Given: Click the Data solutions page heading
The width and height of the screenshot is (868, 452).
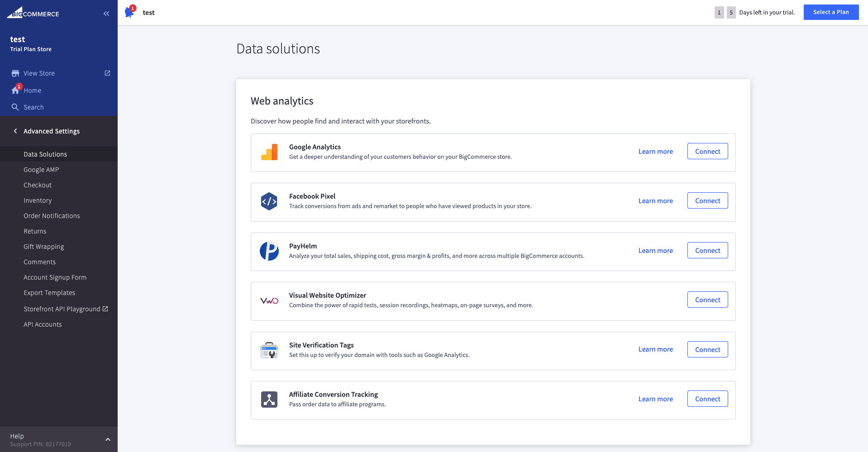Looking at the screenshot, I should (x=278, y=48).
